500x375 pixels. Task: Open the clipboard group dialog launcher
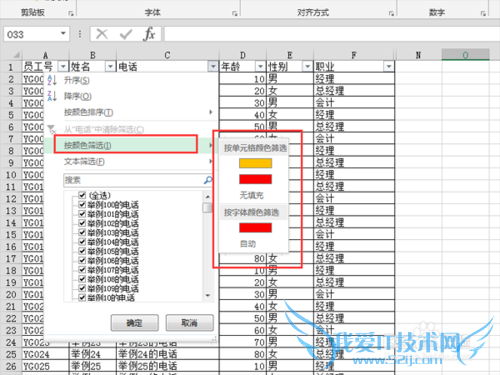(71, 13)
